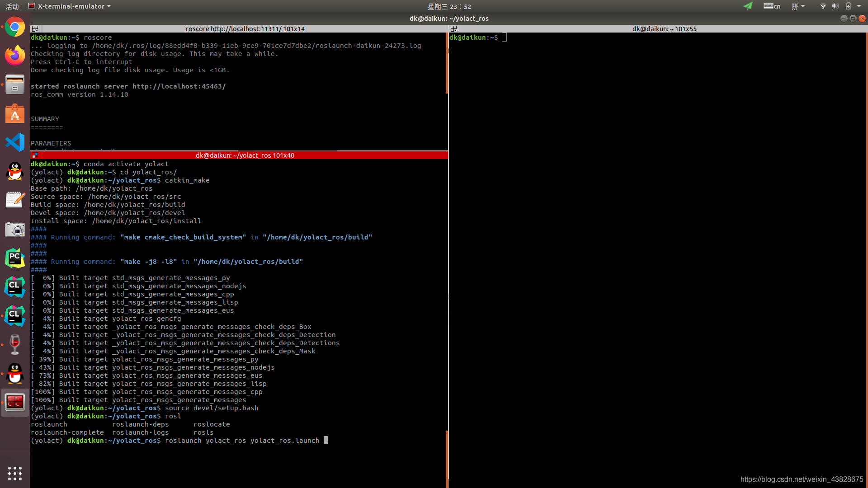Click inside the empty right terminal pane
Screen dimensions: 868x488
pyautogui.click(x=656, y=226)
